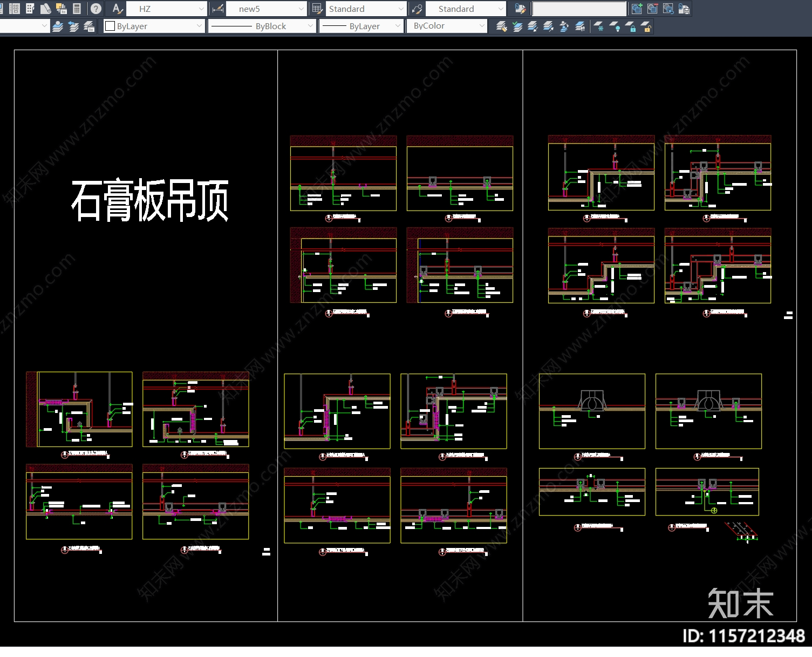Click Remove from Working Set icon
The image size is (812, 657).
[653, 9]
